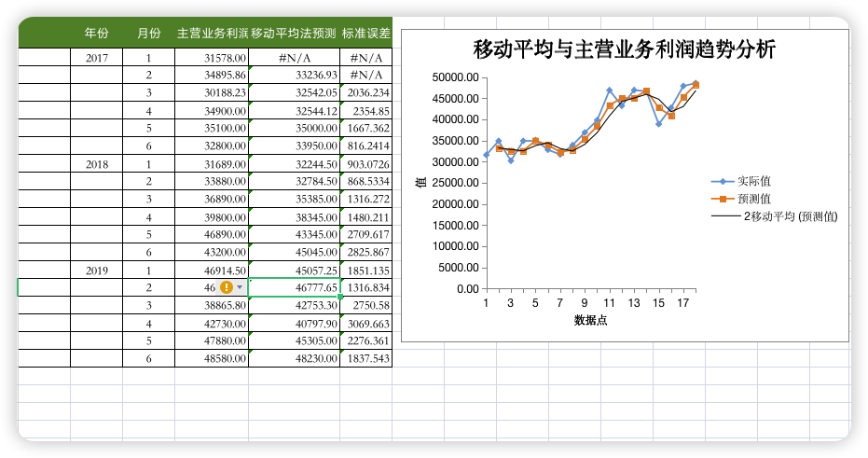Click the orange error warning icon

tap(227, 287)
